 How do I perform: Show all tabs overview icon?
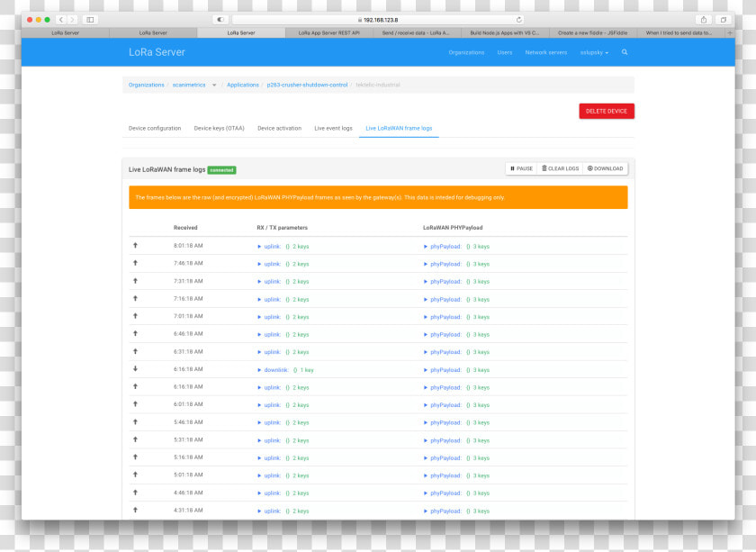coord(724,20)
